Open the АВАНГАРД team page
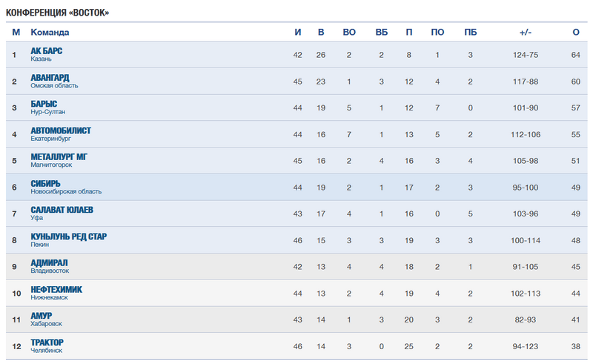This screenshot has height=364, width=593. 50,77
